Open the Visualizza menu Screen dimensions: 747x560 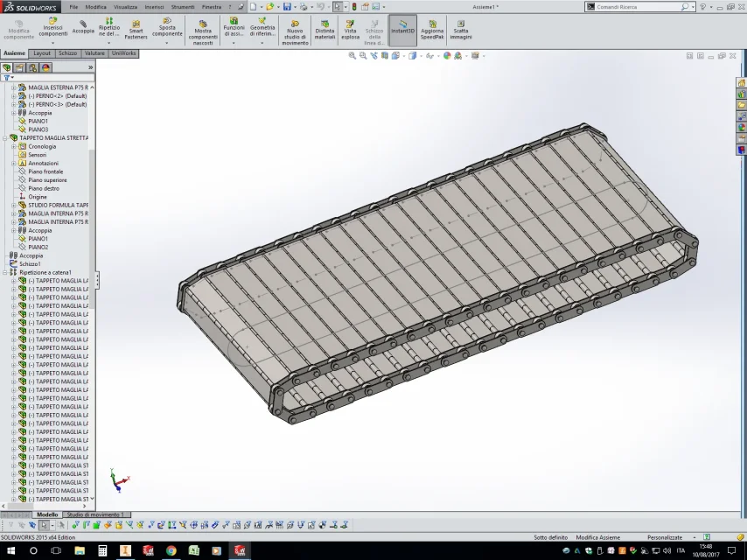pyautogui.click(x=125, y=7)
